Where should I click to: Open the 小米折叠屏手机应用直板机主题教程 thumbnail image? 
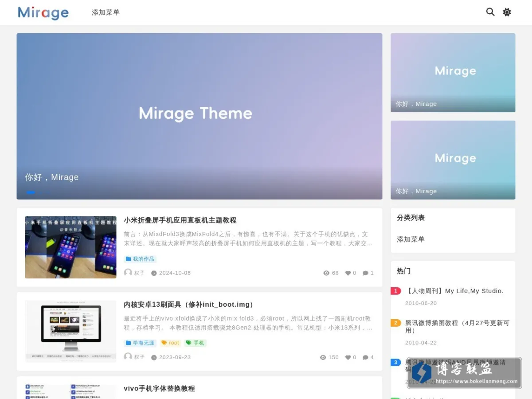[70, 247]
